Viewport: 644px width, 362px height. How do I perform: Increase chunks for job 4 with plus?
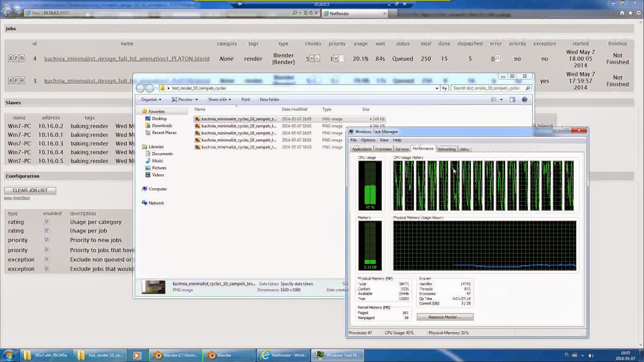[312, 59]
